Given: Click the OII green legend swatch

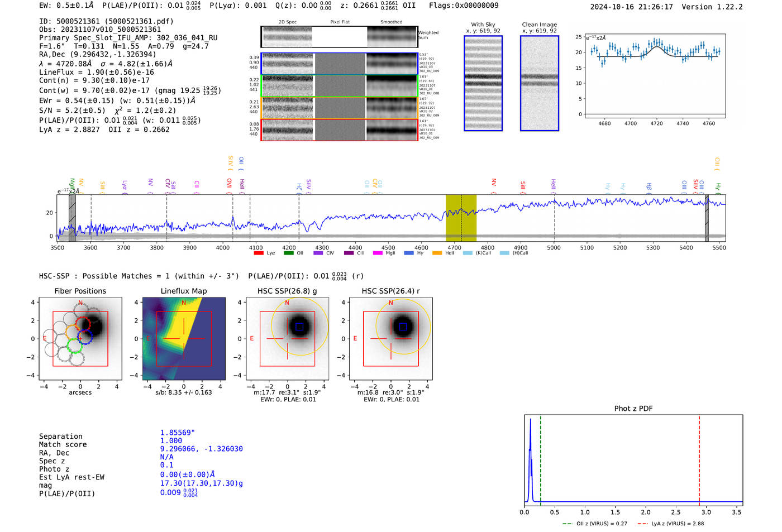Looking at the screenshot, I should [x=288, y=253].
